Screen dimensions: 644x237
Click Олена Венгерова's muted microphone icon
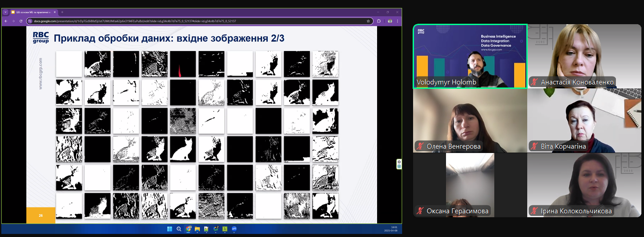(x=420, y=146)
